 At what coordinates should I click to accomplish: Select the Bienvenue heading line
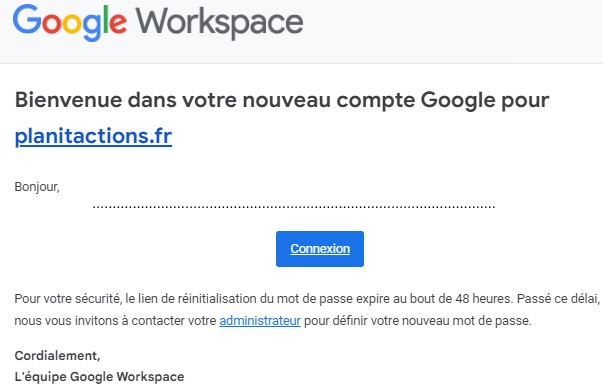pos(282,100)
